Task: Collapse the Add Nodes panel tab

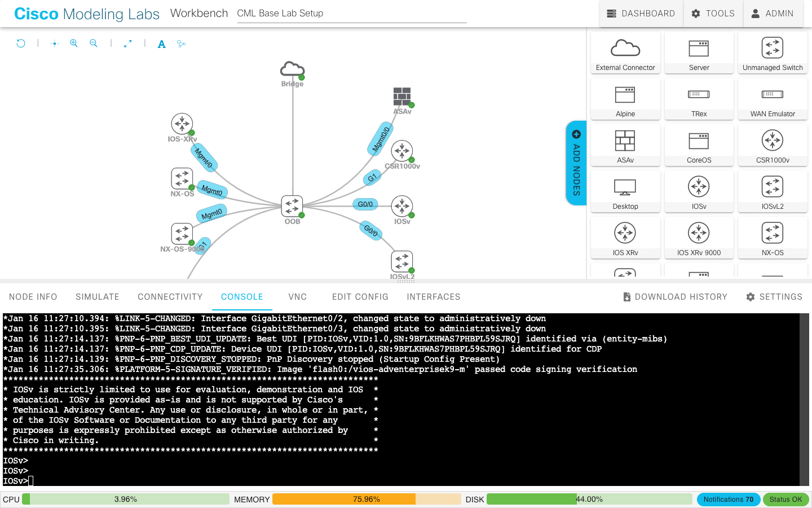Action: tap(576, 163)
